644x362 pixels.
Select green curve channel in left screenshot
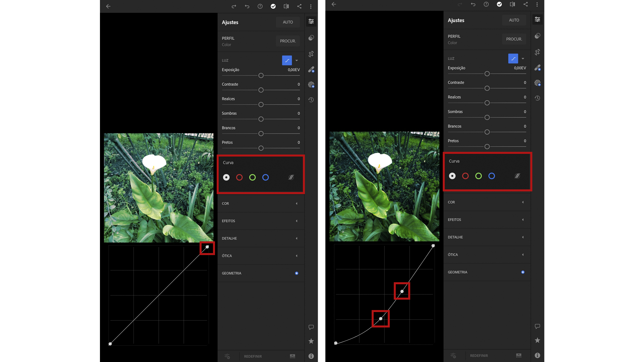[253, 177]
